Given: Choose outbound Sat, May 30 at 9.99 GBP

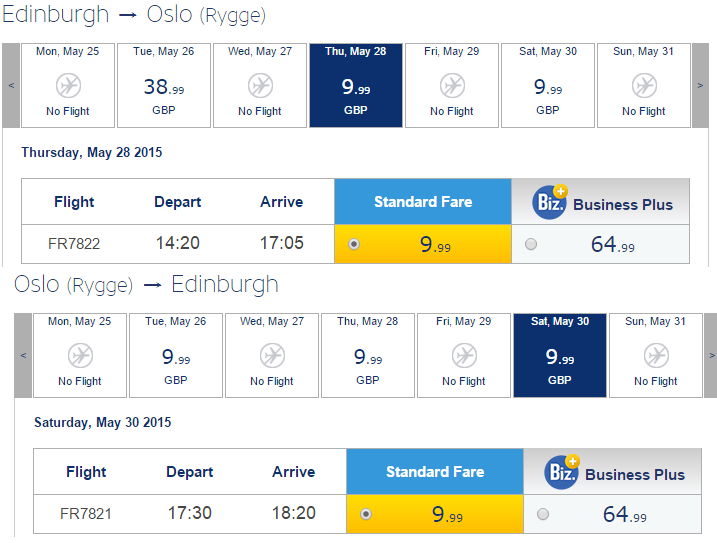Looking at the screenshot, I should coord(548,86).
